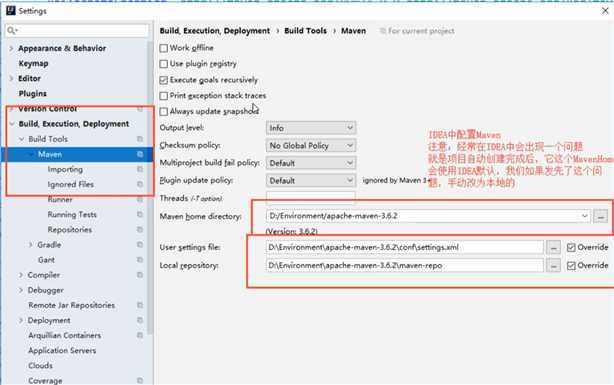The image size is (614, 385).
Task: Expand the Deployment tree node
Action: [21, 320]
